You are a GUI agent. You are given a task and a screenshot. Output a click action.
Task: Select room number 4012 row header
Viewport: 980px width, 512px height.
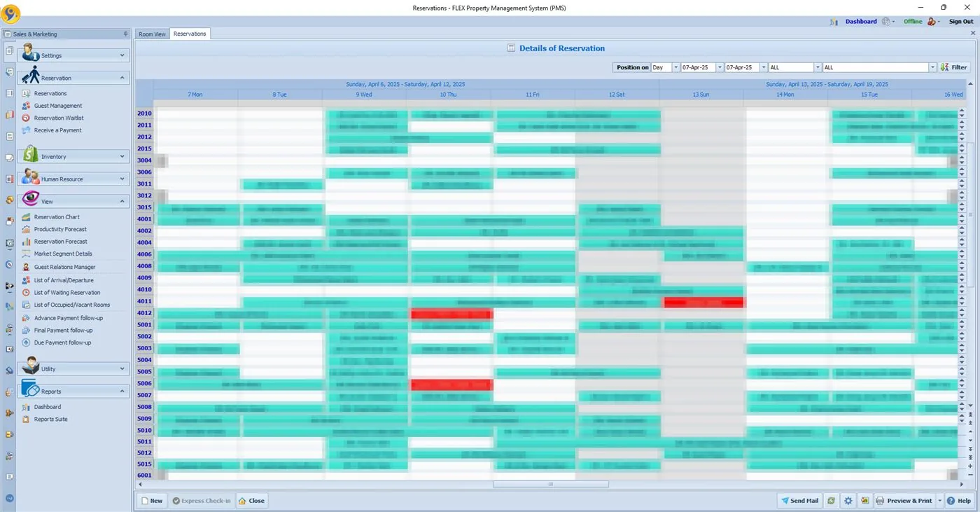[x=144, y=313]
